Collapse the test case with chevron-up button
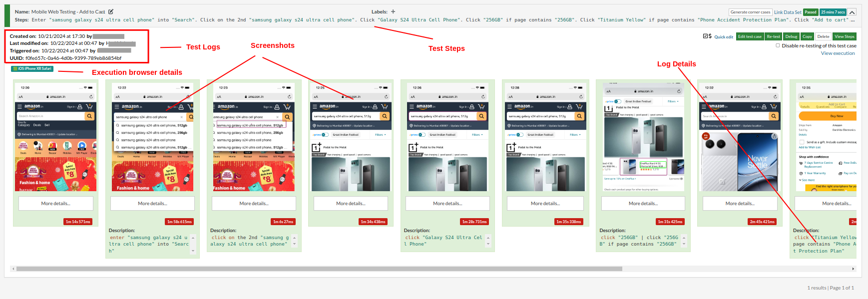 (852, 12)
